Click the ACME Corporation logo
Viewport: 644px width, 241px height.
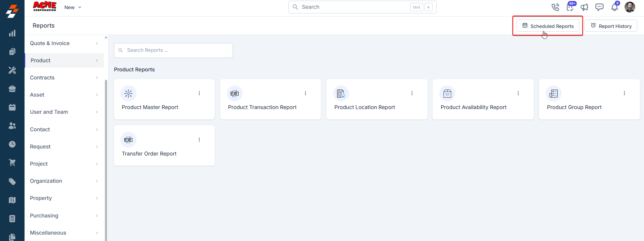(x=45, y=6)
